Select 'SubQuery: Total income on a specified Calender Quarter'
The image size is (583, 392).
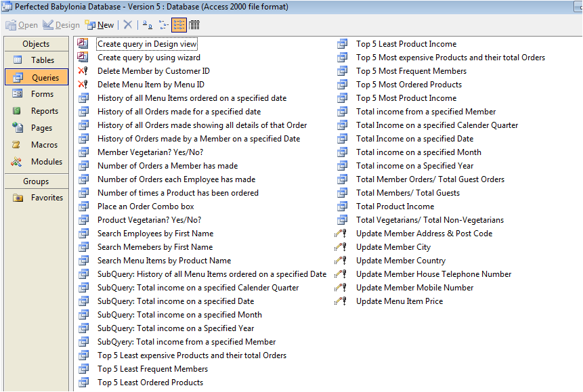pyautogui.click(x=198, y=288)
